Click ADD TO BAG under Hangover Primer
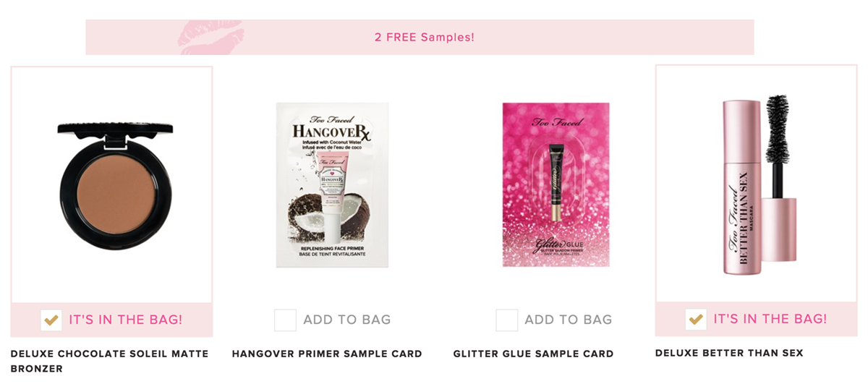This screenshot has height=384, width=868. [x=347, y=320]
